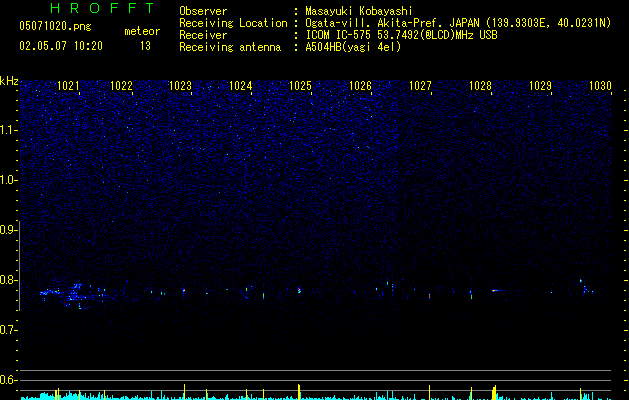The width and height of the screenshot is (629, 400).
Task: Click the thick yellow intensity spike after 1028
Action: pos(494,392)
